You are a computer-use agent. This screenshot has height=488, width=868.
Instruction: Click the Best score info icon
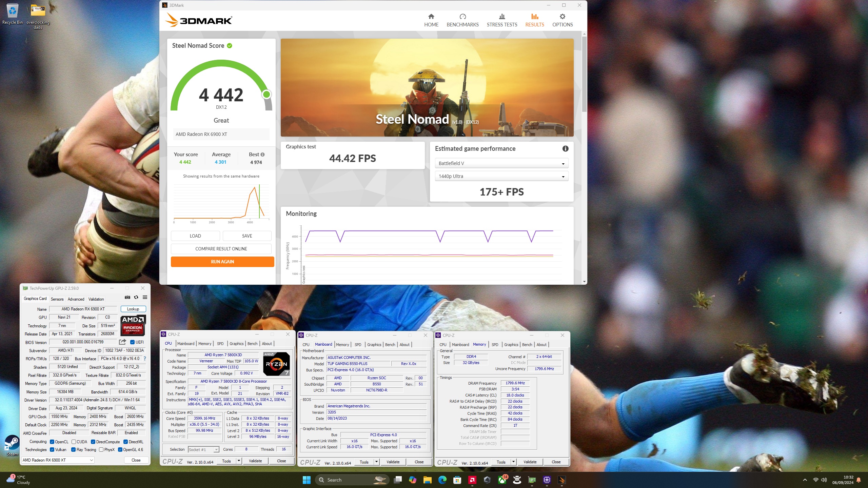pos(262,155)
